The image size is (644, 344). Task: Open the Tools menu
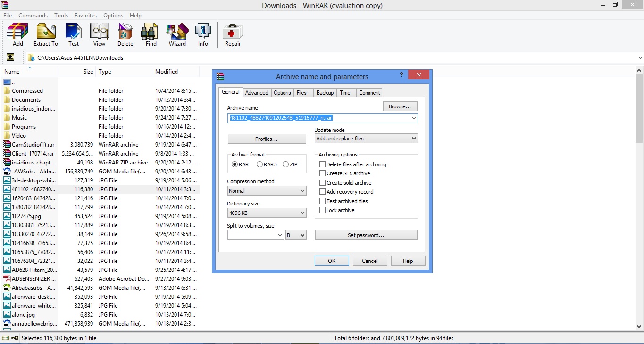click(61, 16)
